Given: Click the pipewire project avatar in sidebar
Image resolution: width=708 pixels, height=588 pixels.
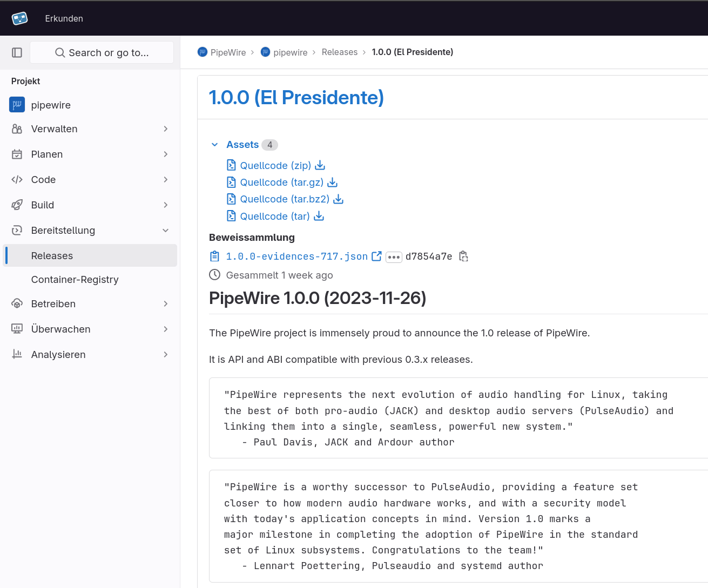Looking at the screenshot, I should click(x=17, y=105).
